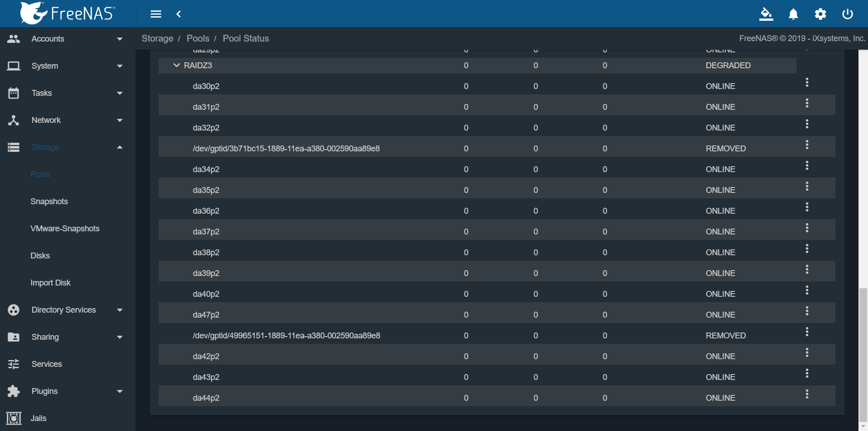Open the Services menu item
This screenshot has height=431, width=868.
click(47, 364)
